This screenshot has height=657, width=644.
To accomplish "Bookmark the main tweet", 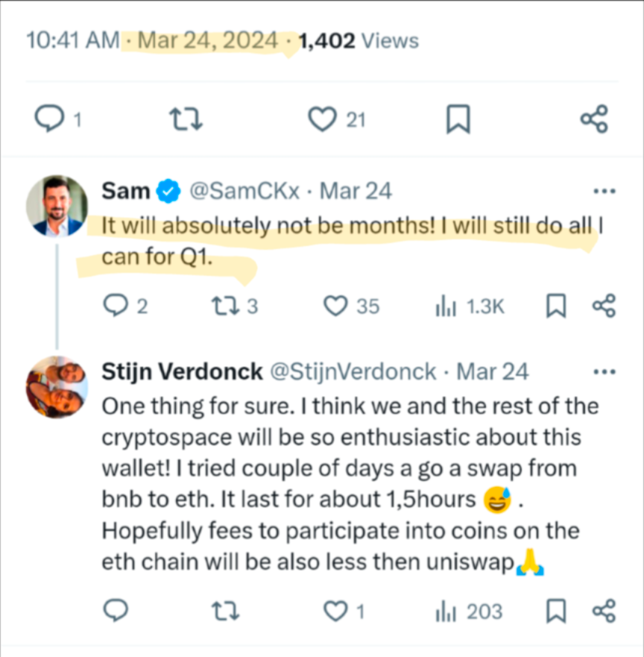I will 458,119.
